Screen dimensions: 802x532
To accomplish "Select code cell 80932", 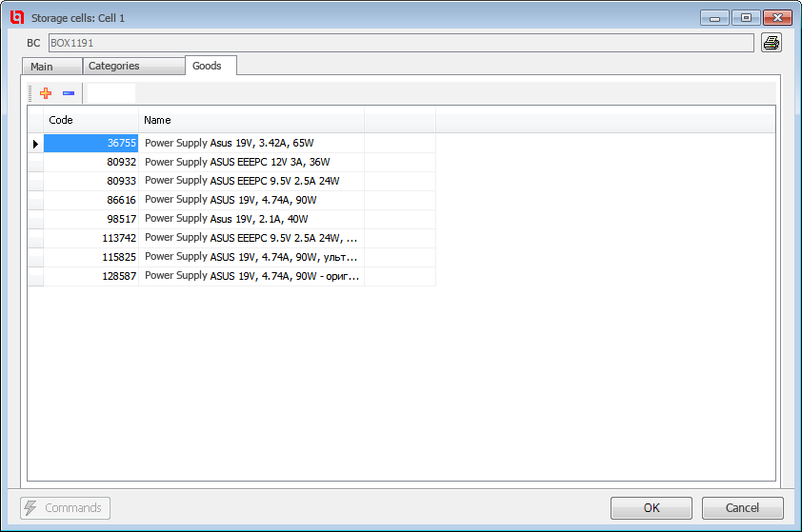I will click(x=90, y=162).
